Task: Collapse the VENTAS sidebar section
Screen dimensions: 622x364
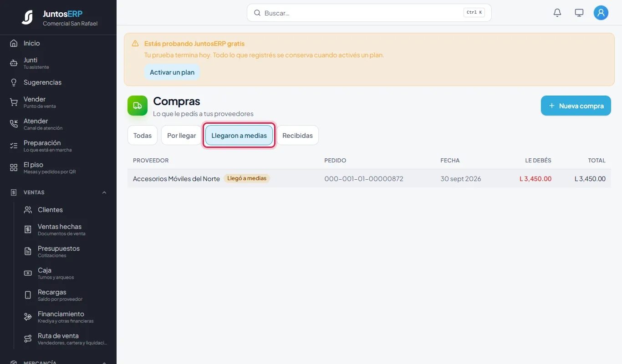Action: click(104, 192)
